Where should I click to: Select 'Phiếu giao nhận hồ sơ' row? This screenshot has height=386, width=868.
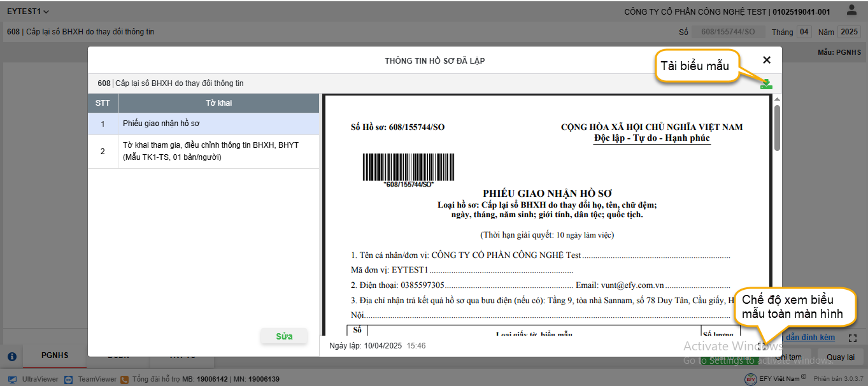[203, 124]
